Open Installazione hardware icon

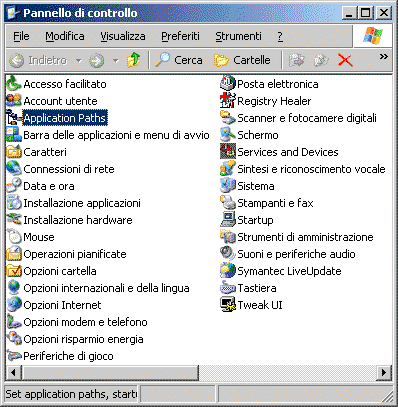tap(14, 220)
